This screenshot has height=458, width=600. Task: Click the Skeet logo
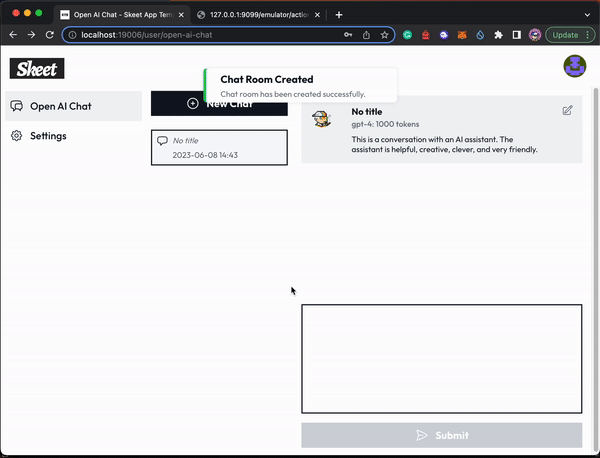click(x=37, y=68)
